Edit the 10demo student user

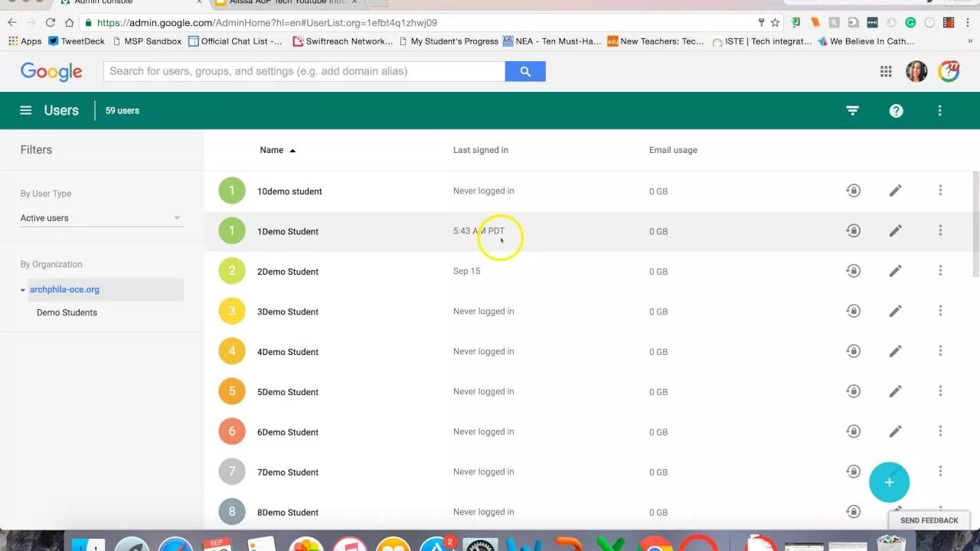click(x=895, y=191)
